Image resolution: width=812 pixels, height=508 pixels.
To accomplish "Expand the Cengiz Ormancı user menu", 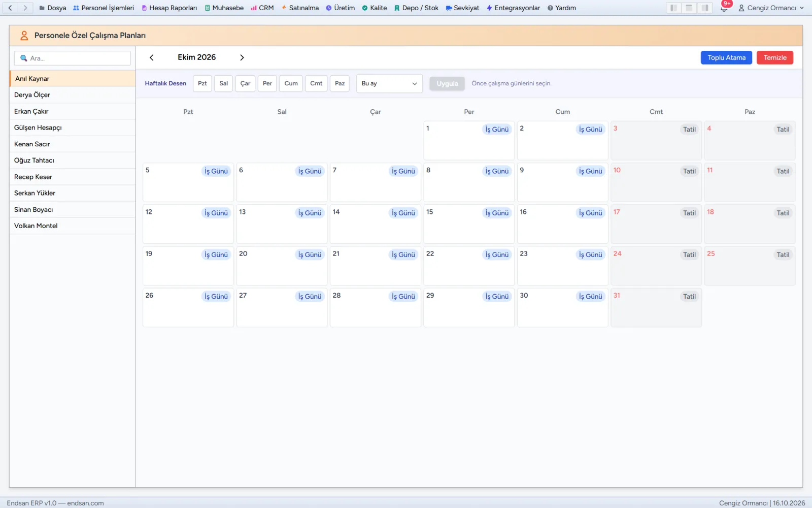I will pyautogui.click(x=771, y=8).
